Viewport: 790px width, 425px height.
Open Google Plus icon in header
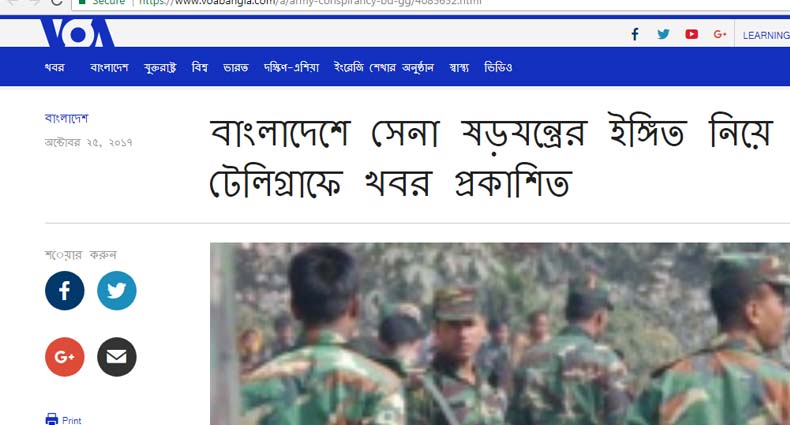pyautogui.click(x=720, y=34)
